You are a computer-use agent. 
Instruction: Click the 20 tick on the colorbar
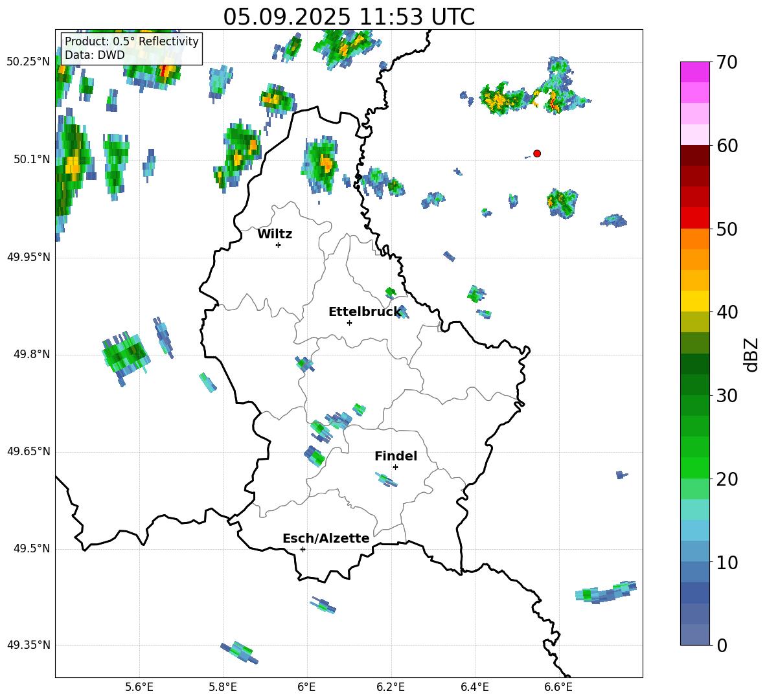(x=727, y=479)
